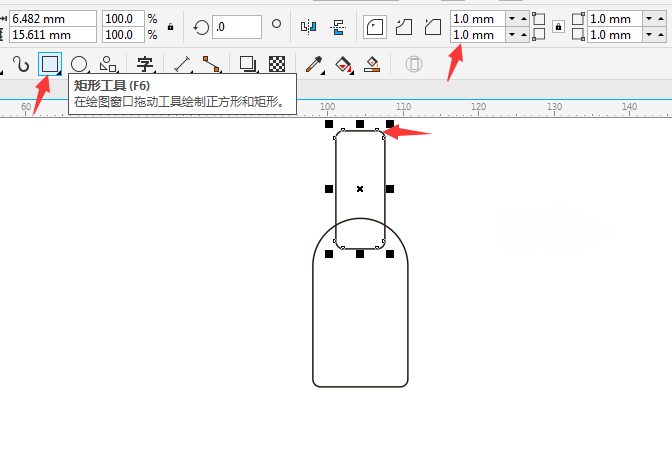Select the Text tool
Viewport: 672px width, 468px height.
coord(145,64)
